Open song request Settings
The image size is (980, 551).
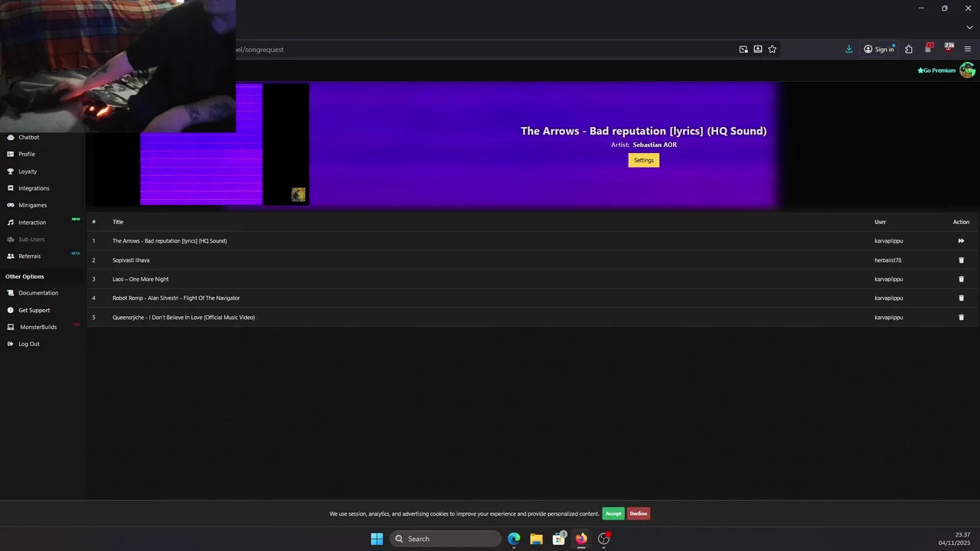[x=644, y=160]
